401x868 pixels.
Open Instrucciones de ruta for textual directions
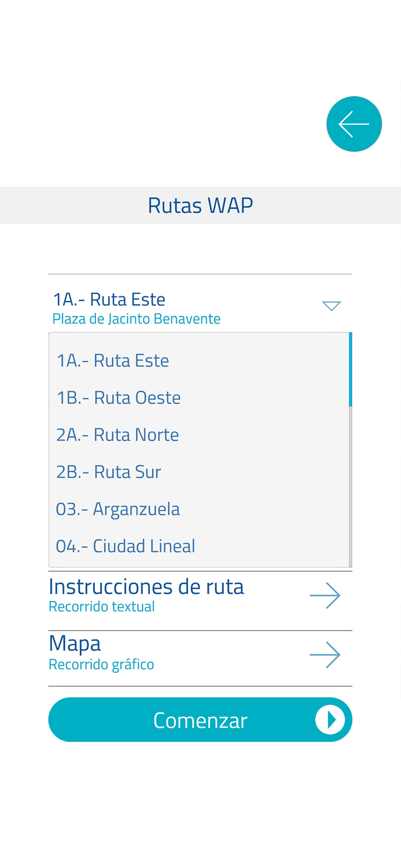coord(146,586)
